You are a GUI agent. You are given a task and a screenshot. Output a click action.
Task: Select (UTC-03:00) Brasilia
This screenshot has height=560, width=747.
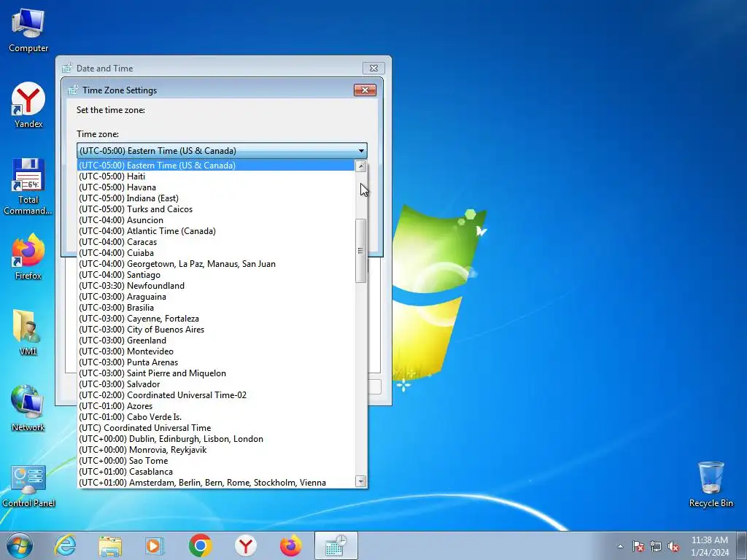coord(216,308)
